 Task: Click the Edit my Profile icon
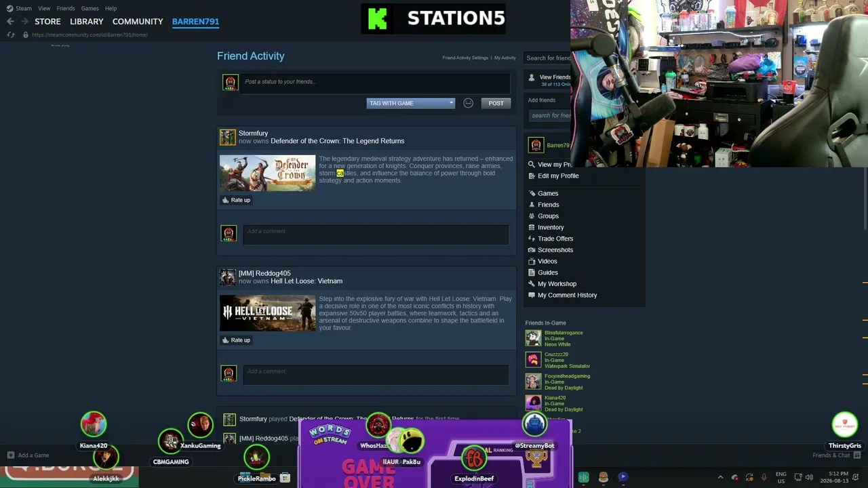532,176
